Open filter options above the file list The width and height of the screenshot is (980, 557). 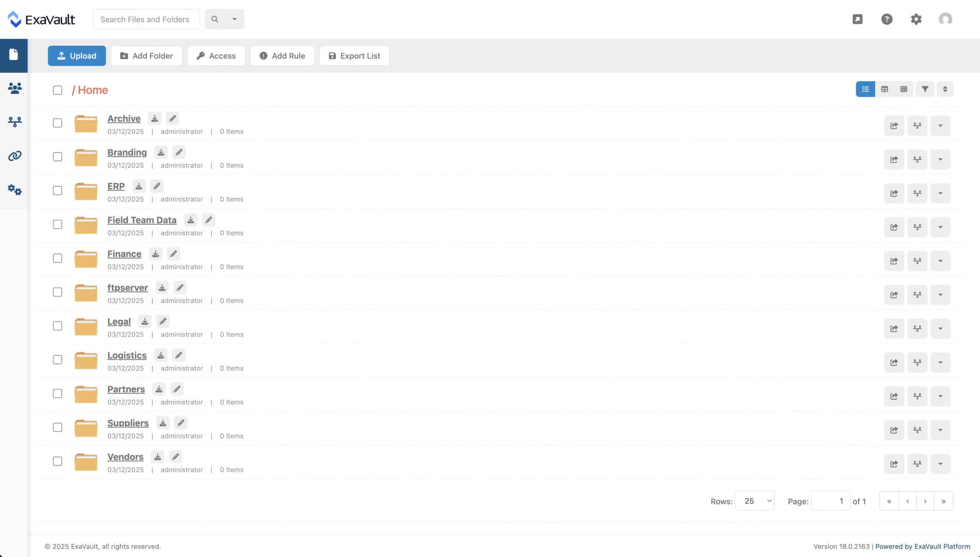pyautogui.click(x=926, y=89)
